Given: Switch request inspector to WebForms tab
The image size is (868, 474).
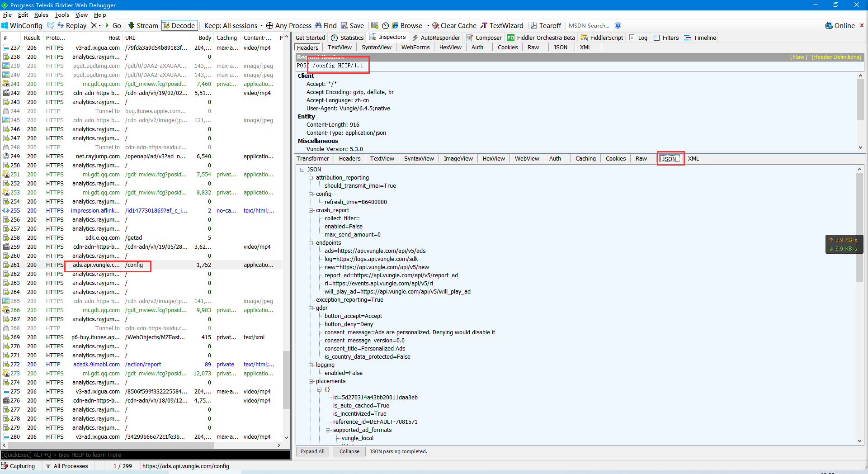Looking at the screenshot, I should pyautogui.click(x=415, y=47).
